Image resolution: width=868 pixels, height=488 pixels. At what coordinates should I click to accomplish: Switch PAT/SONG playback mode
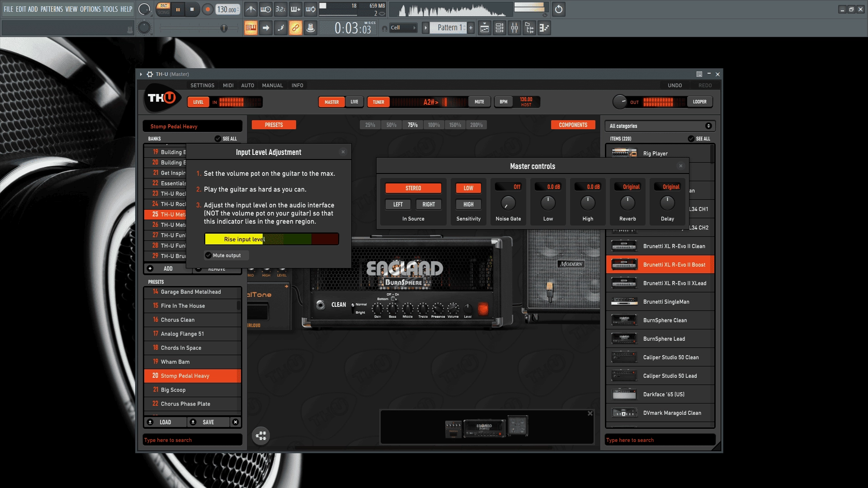click(163, 9)
